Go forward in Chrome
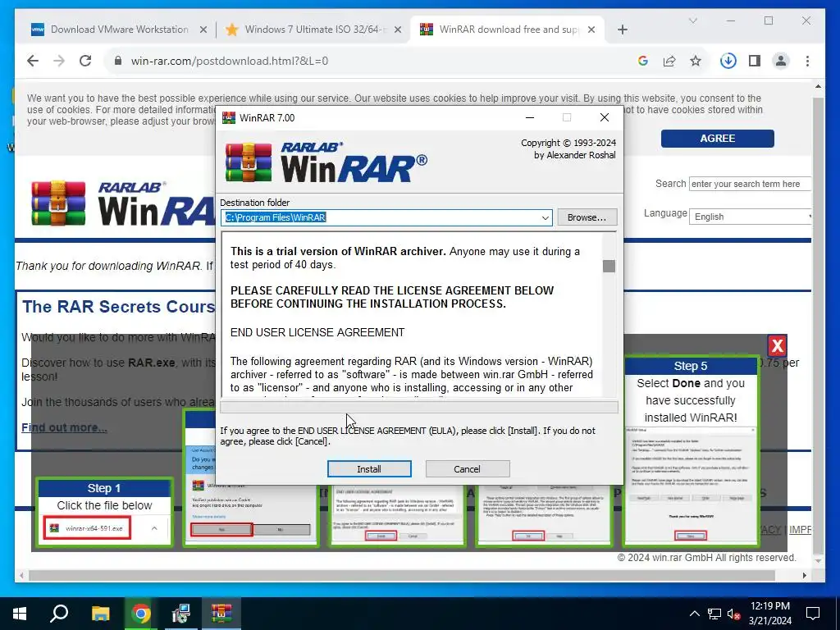The image size is (840, 630). pyautogui.click(x=59, y=61)
